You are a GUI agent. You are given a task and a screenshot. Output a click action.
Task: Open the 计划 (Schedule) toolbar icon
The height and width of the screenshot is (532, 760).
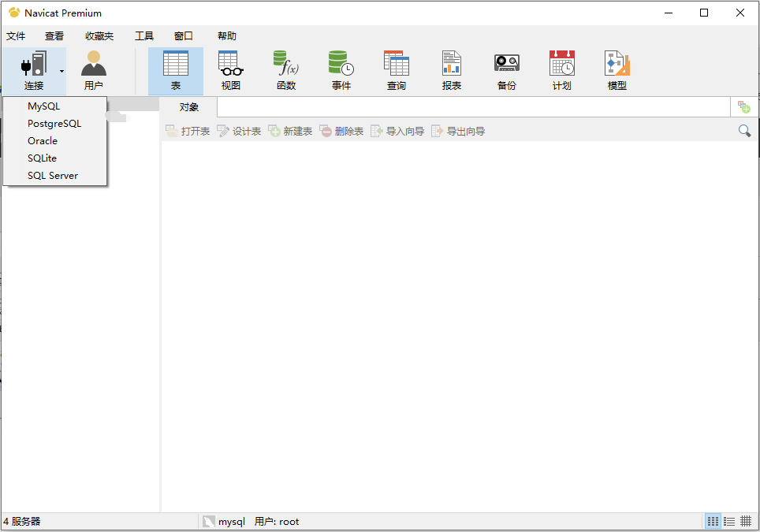(562, 71)
